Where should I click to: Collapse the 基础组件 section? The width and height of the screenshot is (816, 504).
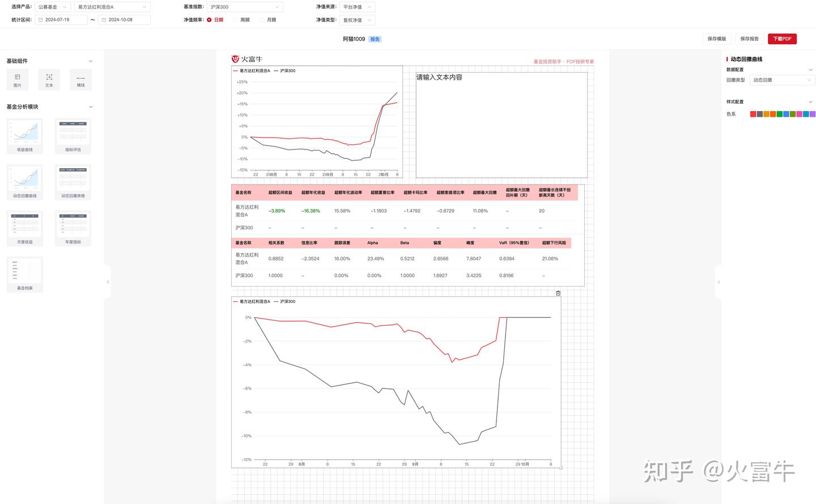pyautogui.click(x=91, y=61)
